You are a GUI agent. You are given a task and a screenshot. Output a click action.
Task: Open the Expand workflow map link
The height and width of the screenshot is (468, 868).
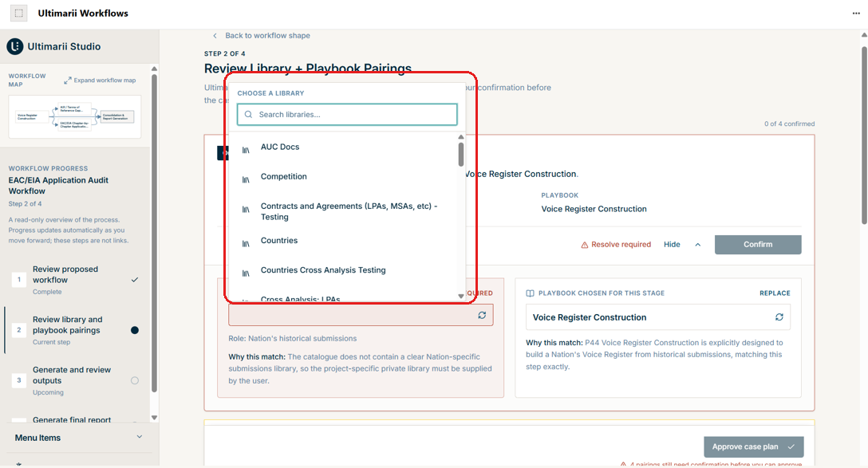click(100, 81)
